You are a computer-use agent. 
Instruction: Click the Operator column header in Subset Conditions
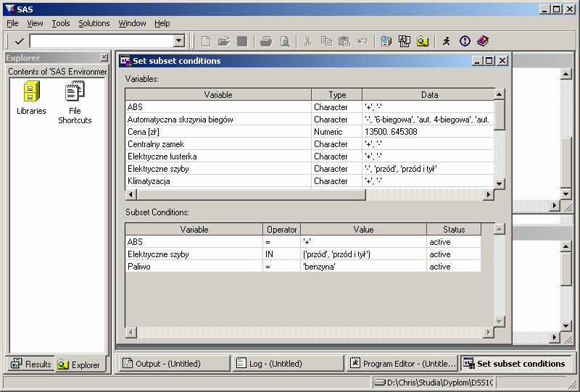click(282, 229)
